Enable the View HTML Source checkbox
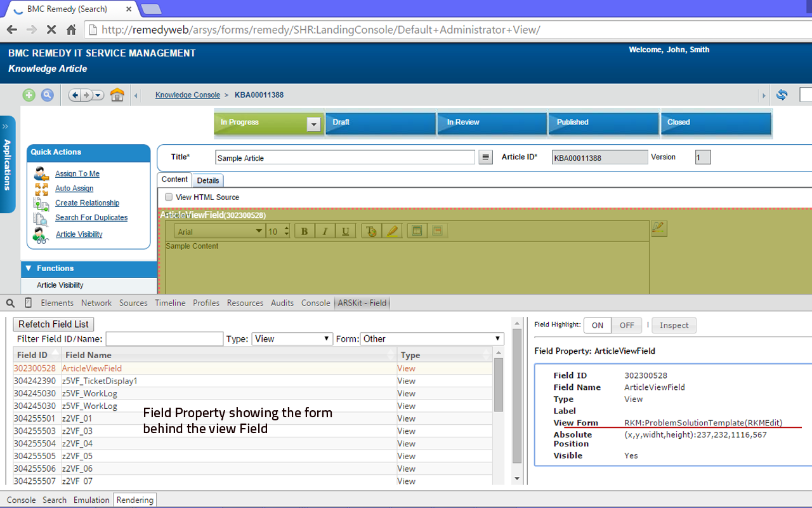 pos(168,197)
